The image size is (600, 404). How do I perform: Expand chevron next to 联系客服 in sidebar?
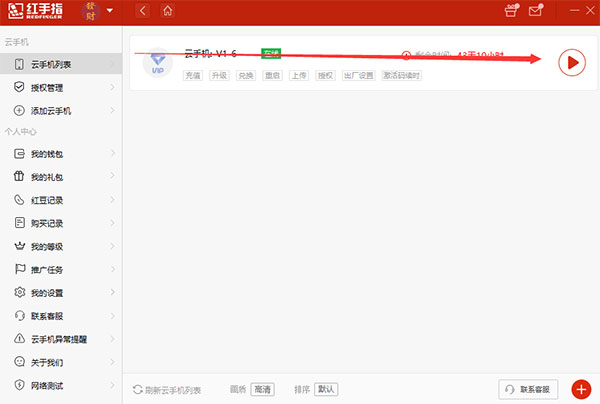coord(112,316)
